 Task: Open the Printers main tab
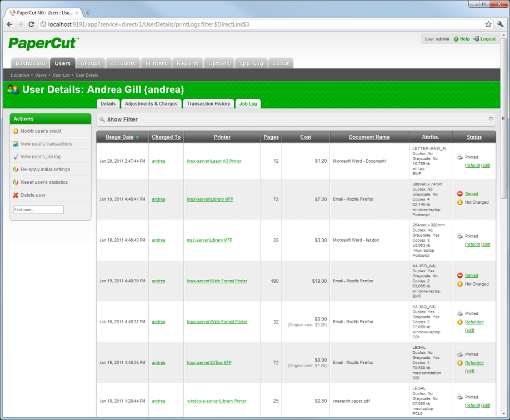coord(156,63)
